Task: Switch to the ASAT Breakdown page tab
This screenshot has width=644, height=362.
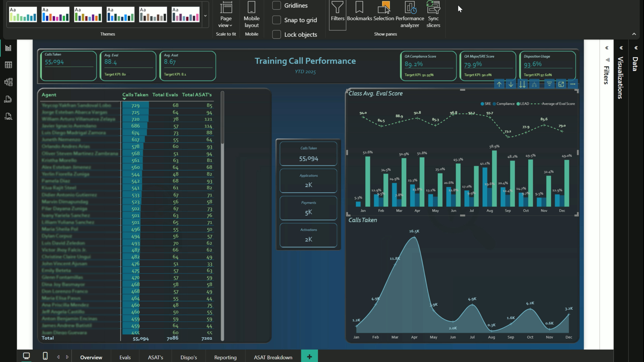Action: 273,357
